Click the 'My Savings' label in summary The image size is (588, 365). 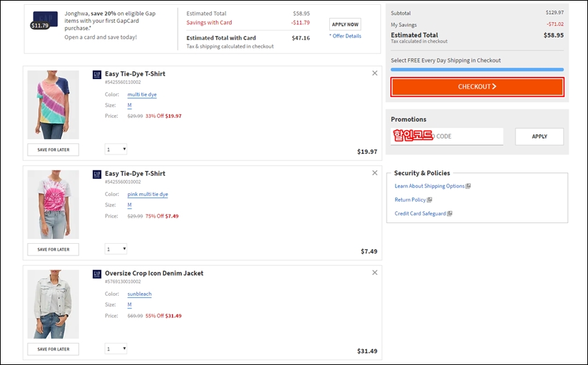tap(403, 25)
